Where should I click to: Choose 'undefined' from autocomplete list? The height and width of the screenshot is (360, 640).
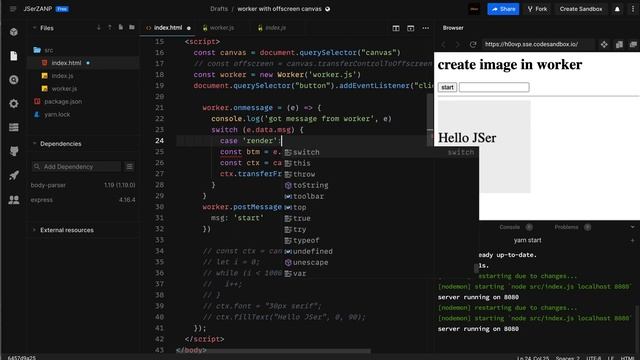click(313, 251)
